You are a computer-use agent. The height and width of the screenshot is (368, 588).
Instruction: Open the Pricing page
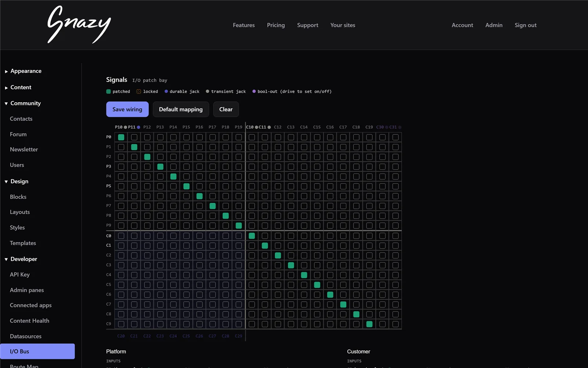pos(276,25)
